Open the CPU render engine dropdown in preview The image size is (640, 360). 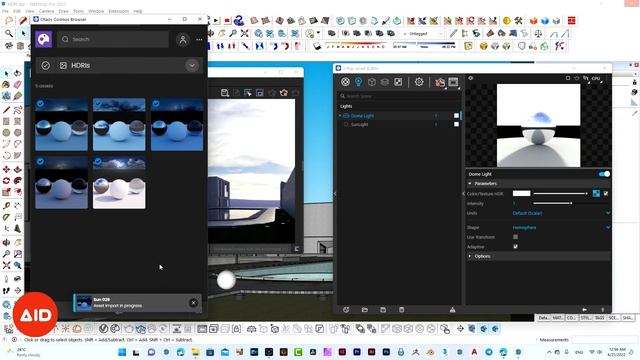click(596, 78)
